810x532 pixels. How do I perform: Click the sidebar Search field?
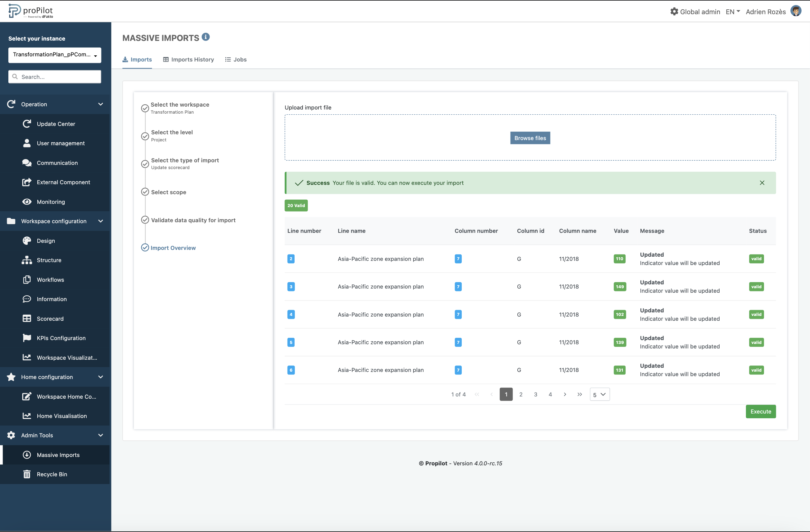(55, 77)
